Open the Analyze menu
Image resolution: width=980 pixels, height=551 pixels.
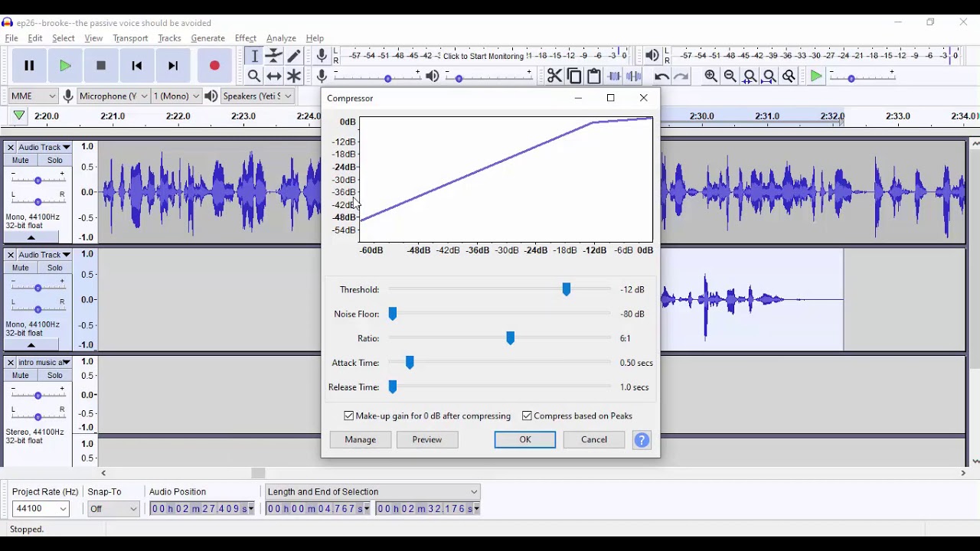click(x=281, y=38)
